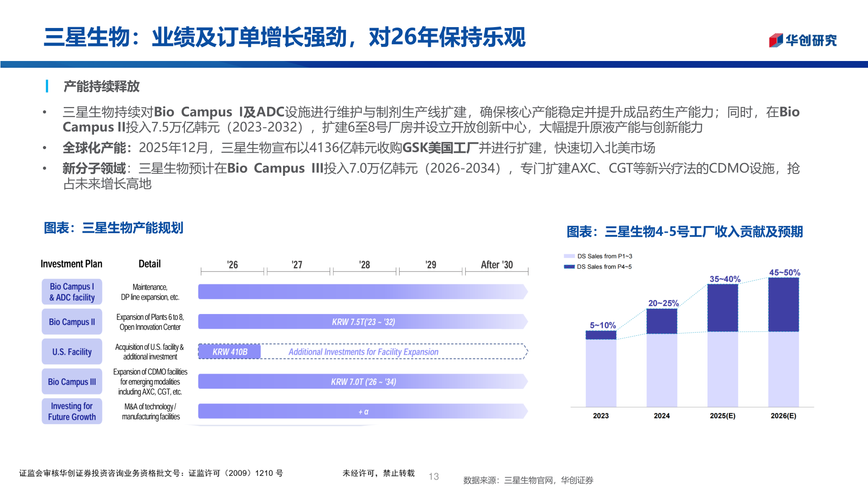This screenshot has height=488, width=868.
Task: Select the U.S. Facility plan box
Action: pos(71,352)
